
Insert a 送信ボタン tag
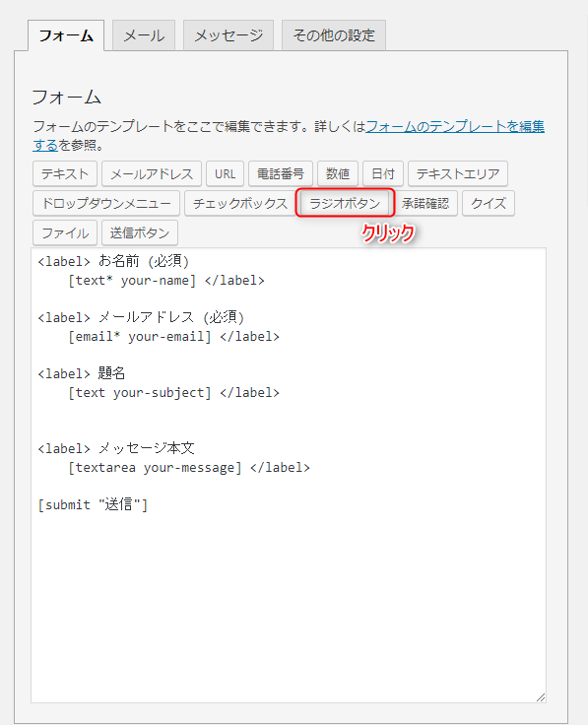pos(140,233)
